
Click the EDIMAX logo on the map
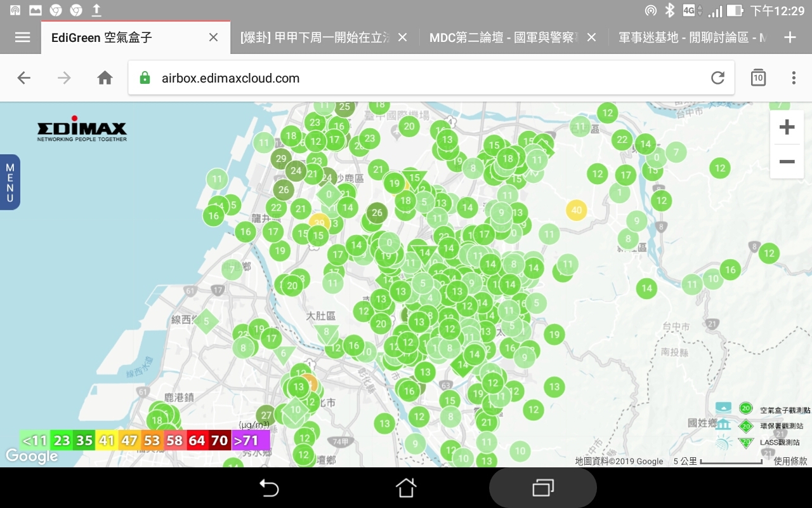point(82,128)
